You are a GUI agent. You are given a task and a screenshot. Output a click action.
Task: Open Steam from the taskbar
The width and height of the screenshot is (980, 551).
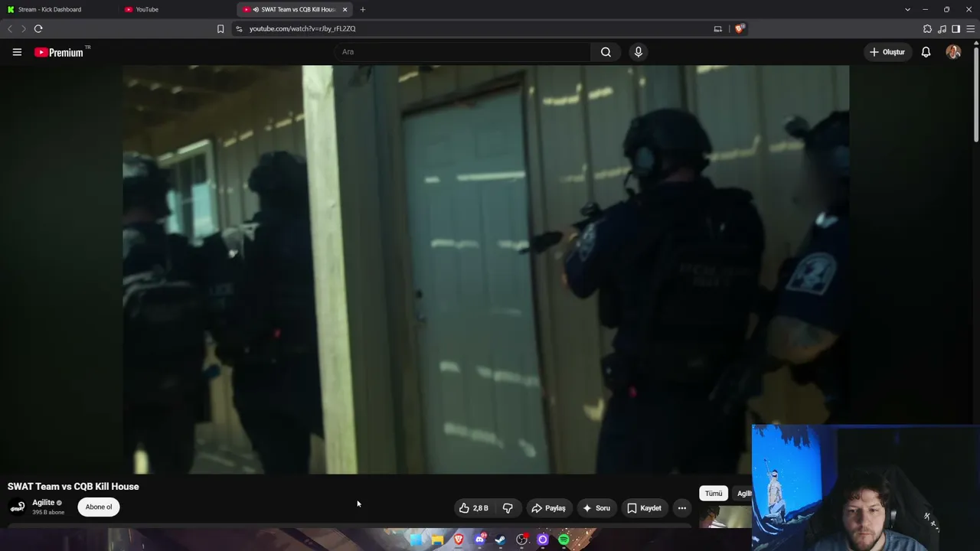coord(501,540)
